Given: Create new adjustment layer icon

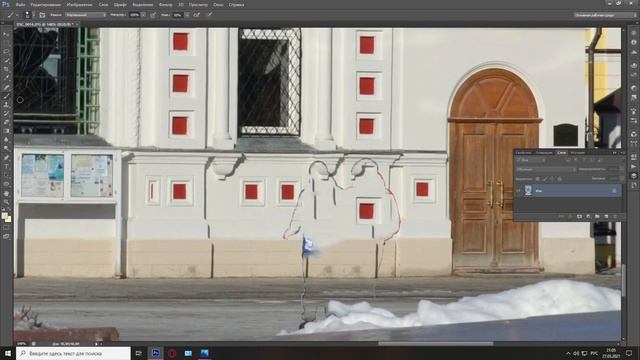Looking at the screenshot, I should [x=588, y=216].
